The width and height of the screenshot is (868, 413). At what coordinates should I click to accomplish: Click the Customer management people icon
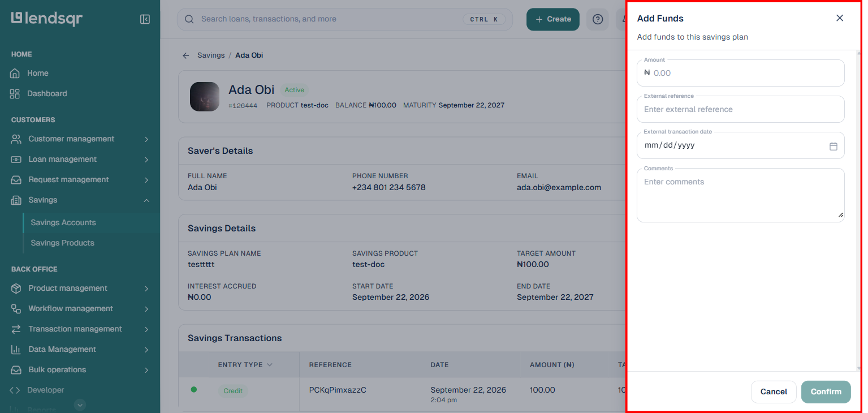pyautogui.click(x=16, y=139)
